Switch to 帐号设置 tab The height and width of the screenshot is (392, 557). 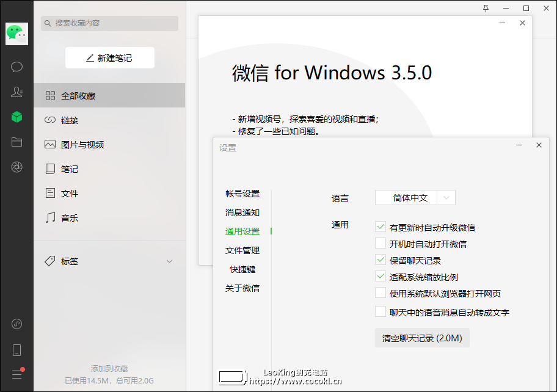[x=242, y=194]
